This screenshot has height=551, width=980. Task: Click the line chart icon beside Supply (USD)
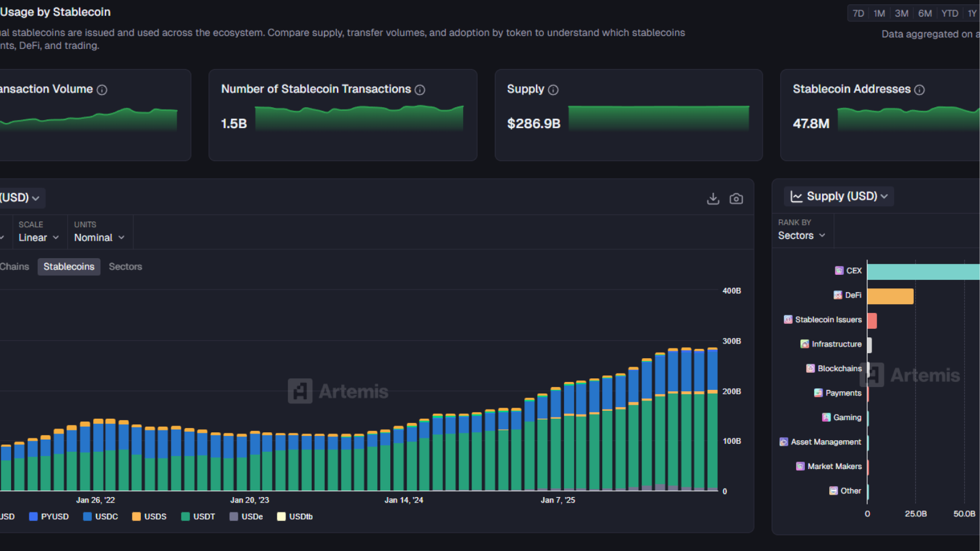click(x=796, y=197)
